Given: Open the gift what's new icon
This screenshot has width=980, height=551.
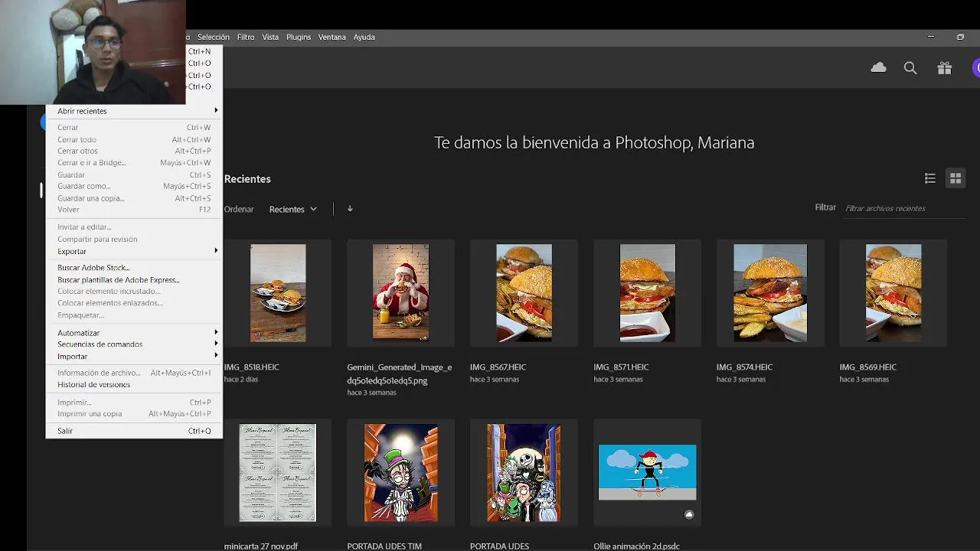Looking at the screenshot, I should click(x=944, y=68).
